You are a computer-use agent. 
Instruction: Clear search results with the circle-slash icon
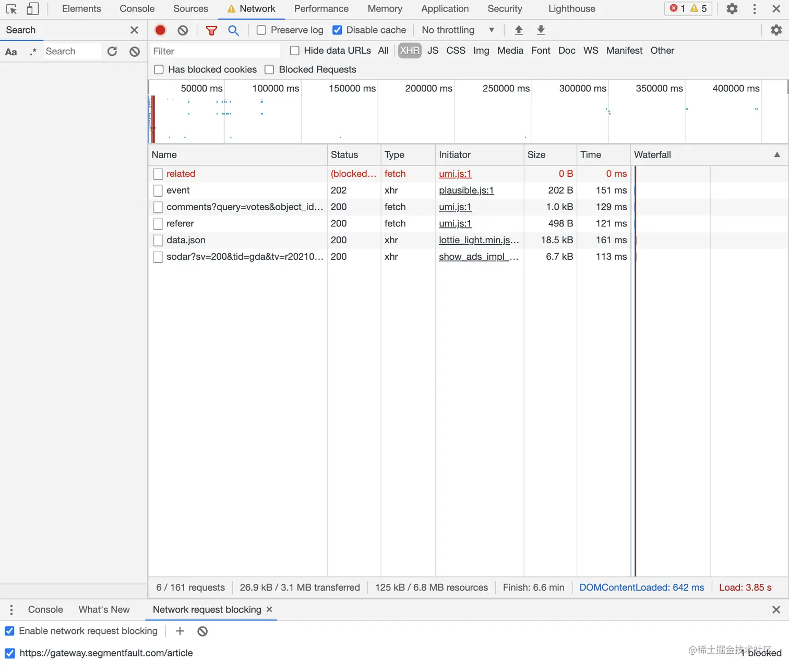click(x=135, y=51)
